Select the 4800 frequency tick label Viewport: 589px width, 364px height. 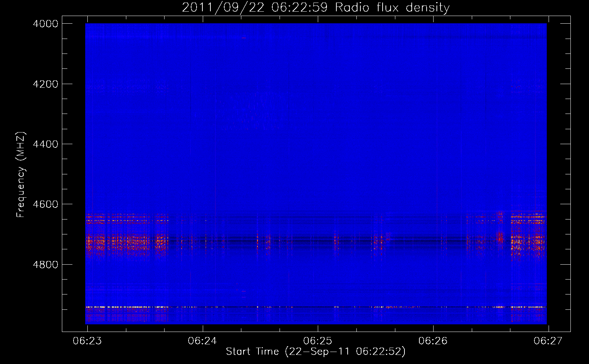[x=46, y=265]
